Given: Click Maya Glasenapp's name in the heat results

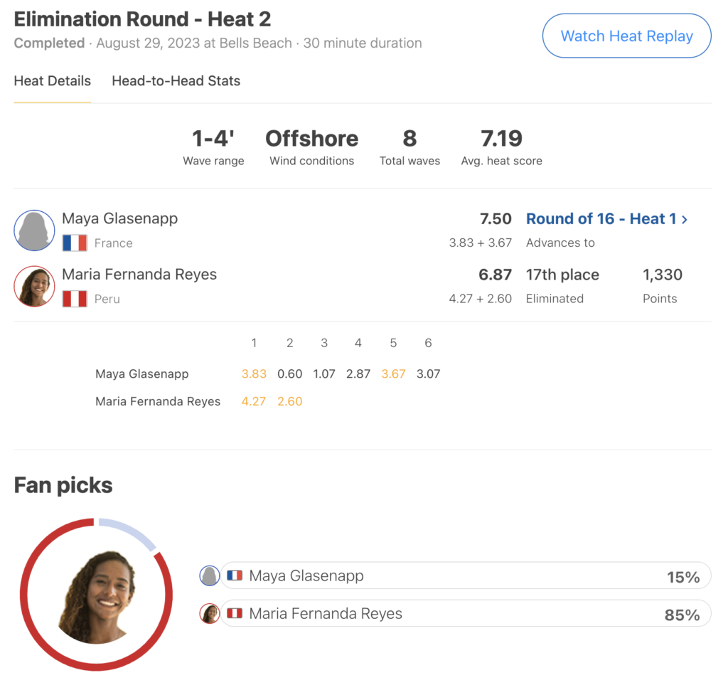Looking at the screenshot, I should coord(119,218).
